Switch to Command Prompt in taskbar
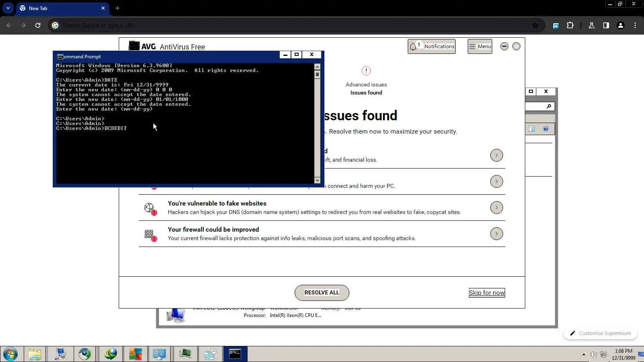The width and height of the screenshot is (644, 362). click(235, 354)
